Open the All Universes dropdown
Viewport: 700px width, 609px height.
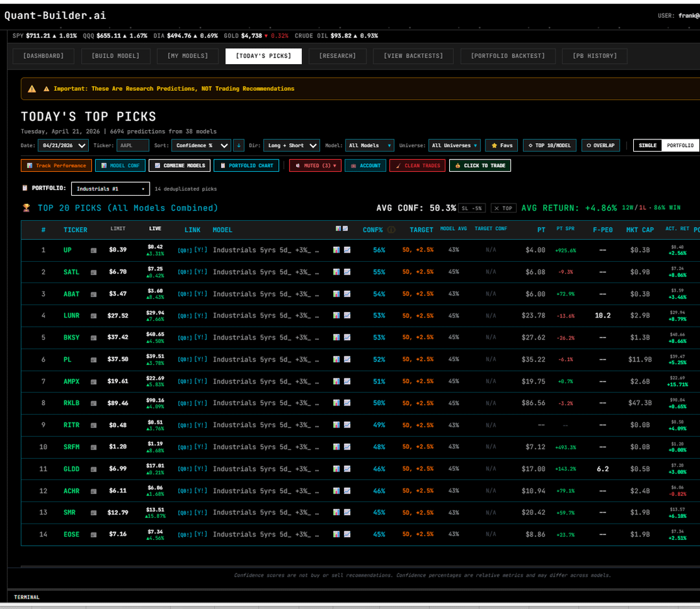(456, 145)
